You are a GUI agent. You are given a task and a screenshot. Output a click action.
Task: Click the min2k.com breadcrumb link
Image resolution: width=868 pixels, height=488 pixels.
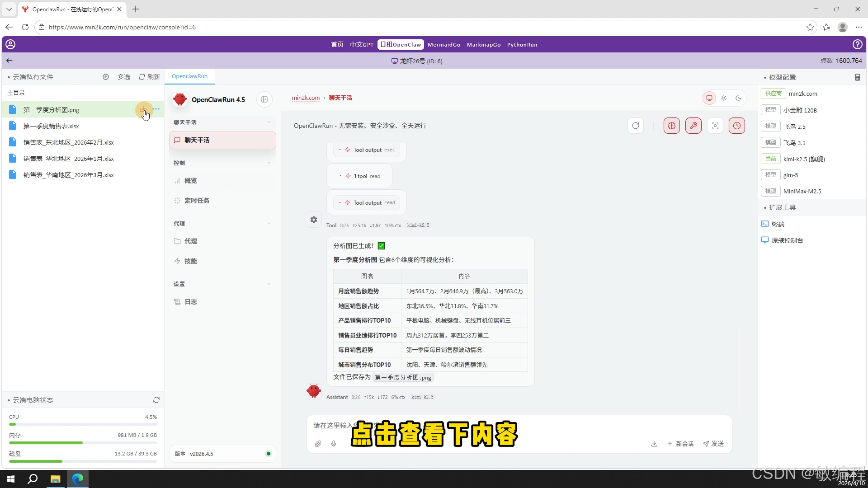coord(306,98)
